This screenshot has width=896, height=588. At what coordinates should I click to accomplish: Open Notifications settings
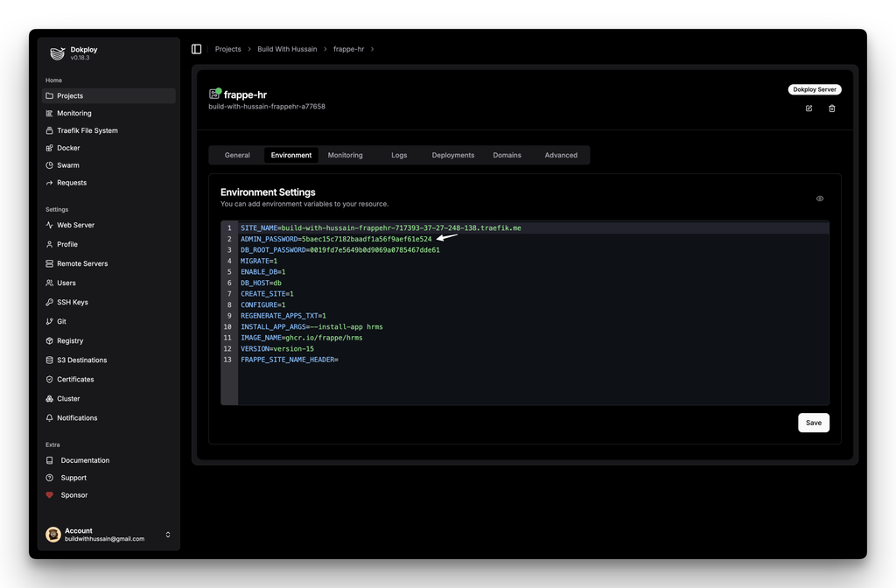coord(77,417)
